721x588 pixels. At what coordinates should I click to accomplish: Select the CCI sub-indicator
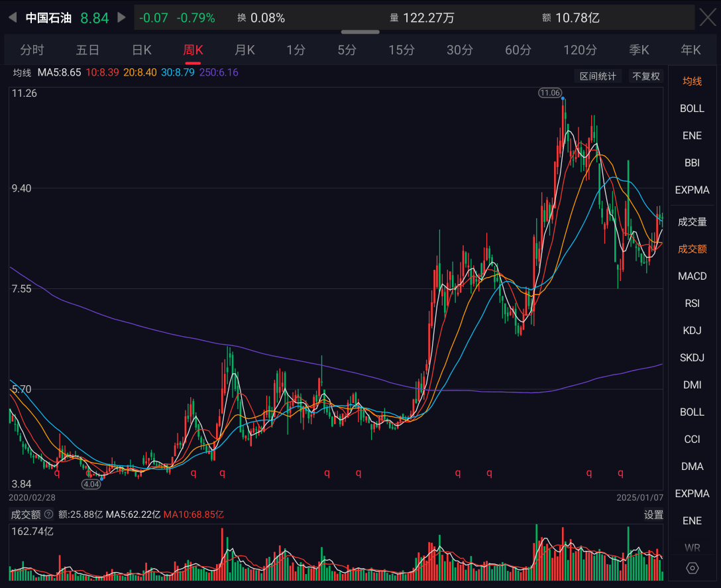point(692,439)
